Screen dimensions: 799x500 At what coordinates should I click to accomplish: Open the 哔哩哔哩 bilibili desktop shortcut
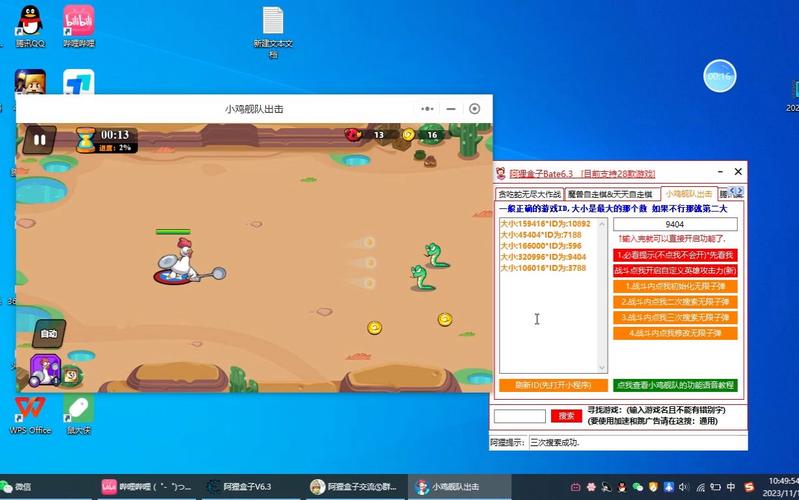point(78,27)
